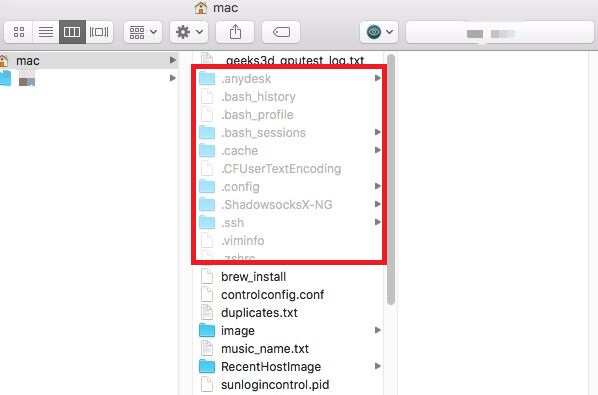
Task: Select the duplicates.txt file
Action: [x=288, y=312]
